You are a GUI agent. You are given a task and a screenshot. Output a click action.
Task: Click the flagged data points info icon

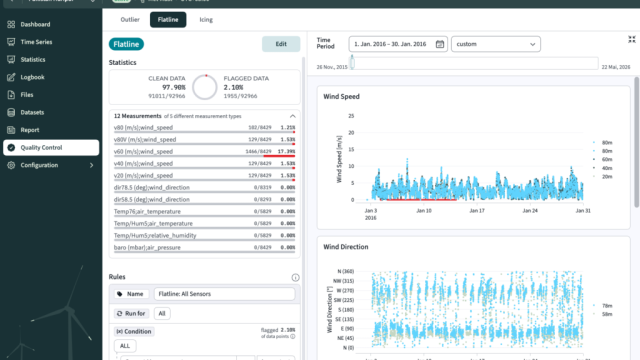293,336
